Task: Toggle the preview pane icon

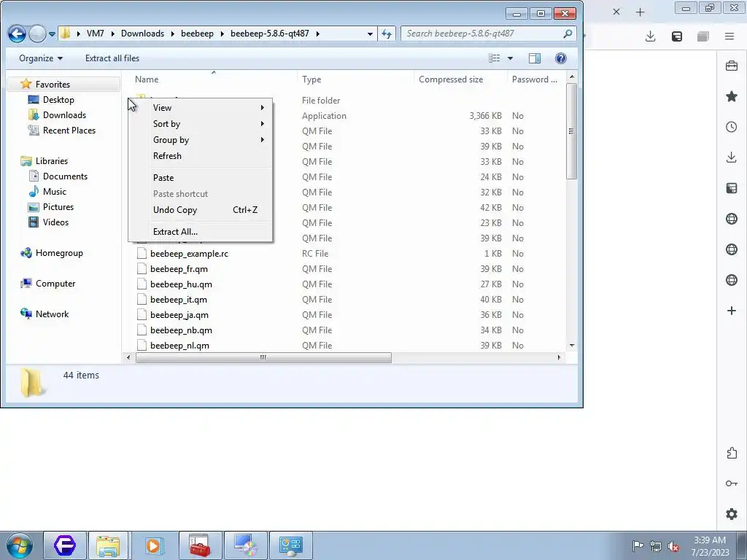Action: click(535, 58)
